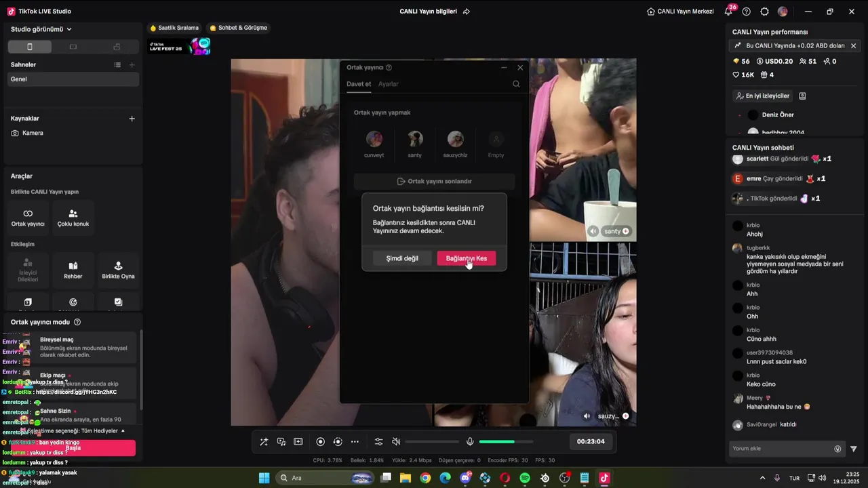Mute sauzy guest audio

[x=587, y=416]
